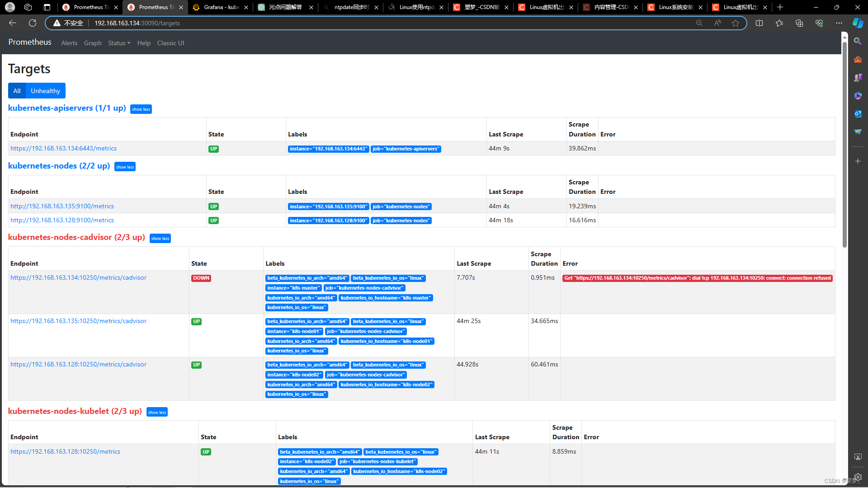Open the sidebar tools briefcase icon
Viewport: 868px width, 488px height.
point(858,59)
